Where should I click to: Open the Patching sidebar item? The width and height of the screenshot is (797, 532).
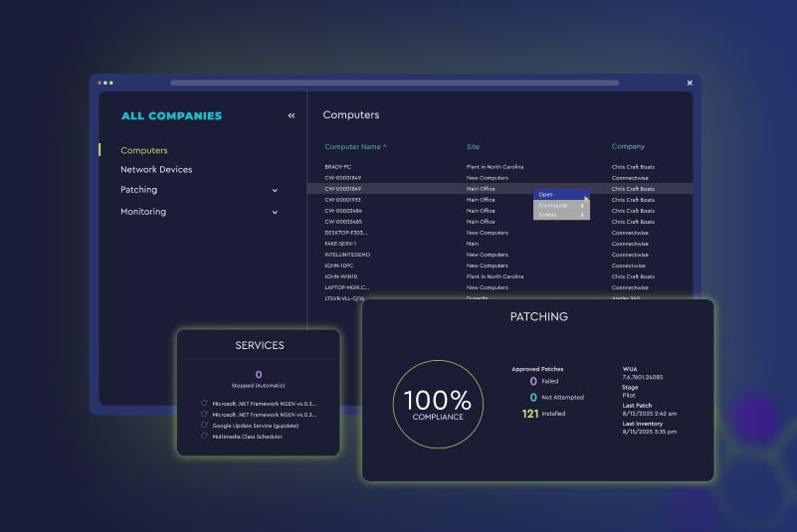[138, 190]
